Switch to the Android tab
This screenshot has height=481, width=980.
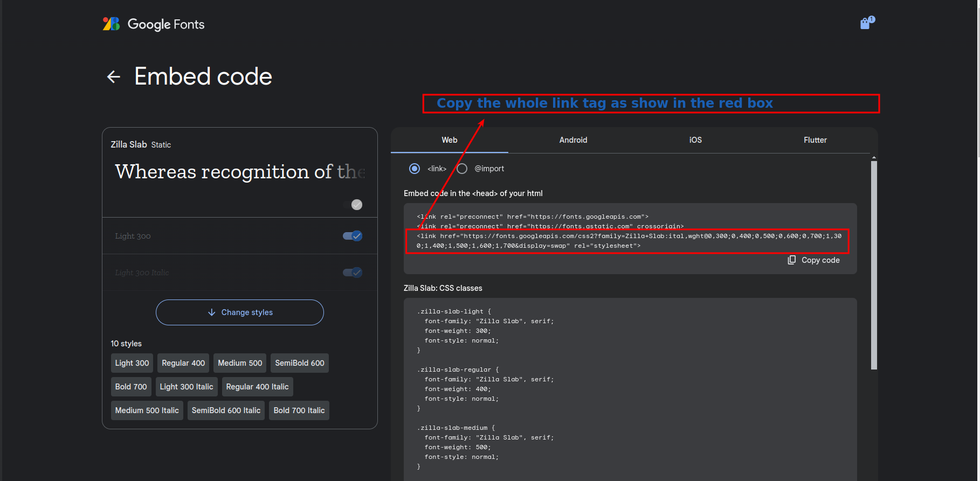tap(573, 140)
